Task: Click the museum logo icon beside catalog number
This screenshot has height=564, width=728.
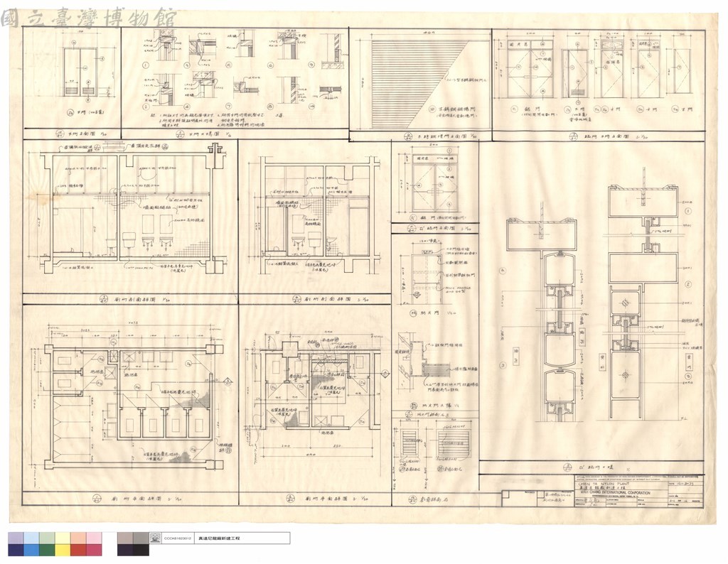Action: pos(156,538)
